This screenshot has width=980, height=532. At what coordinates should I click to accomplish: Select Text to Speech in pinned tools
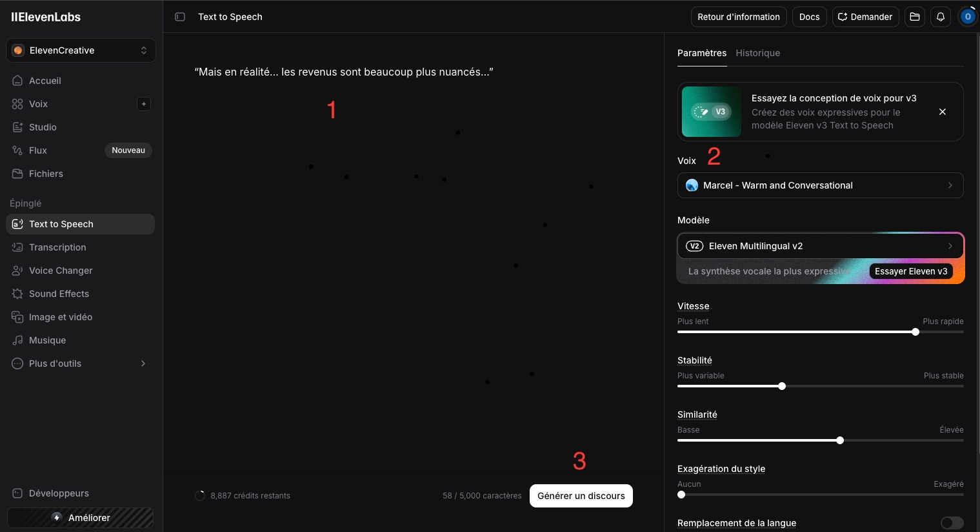[81, 224]
